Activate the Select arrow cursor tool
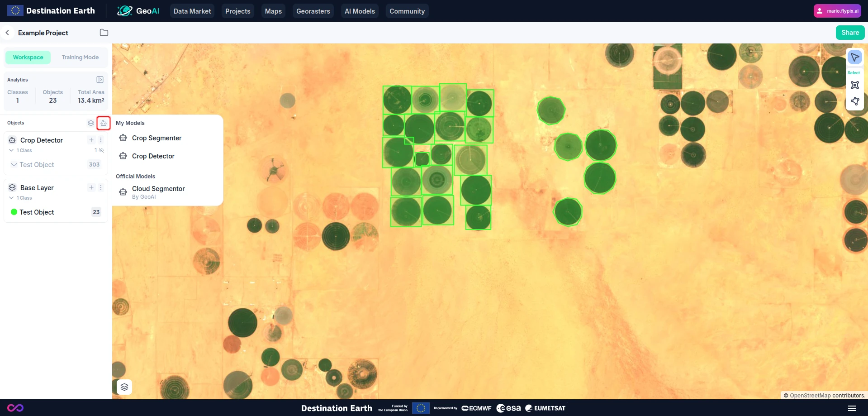The image size is (868, 416). point(854,57)
